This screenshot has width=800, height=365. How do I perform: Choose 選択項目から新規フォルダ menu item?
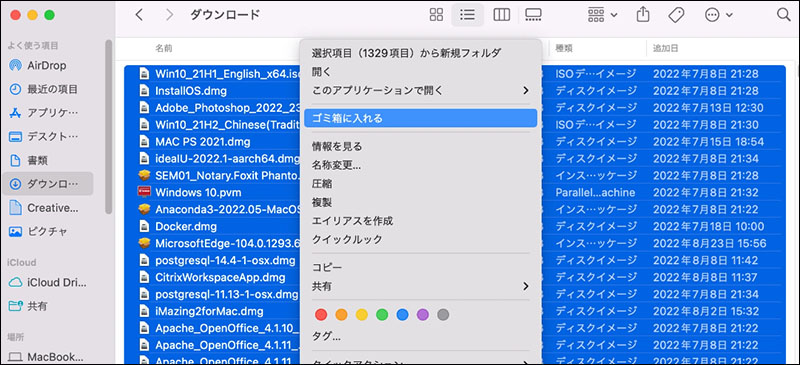pyautogui.click(x=420, y=53)
